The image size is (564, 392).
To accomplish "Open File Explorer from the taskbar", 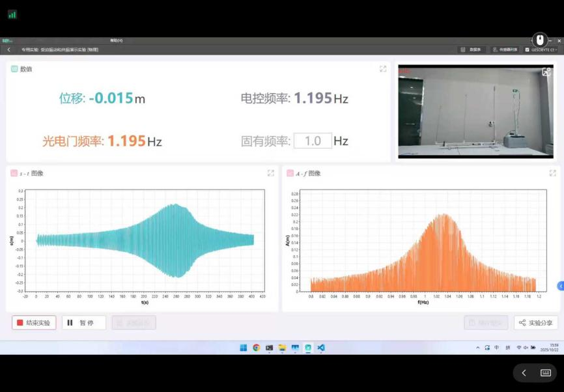I will point(282,348).
